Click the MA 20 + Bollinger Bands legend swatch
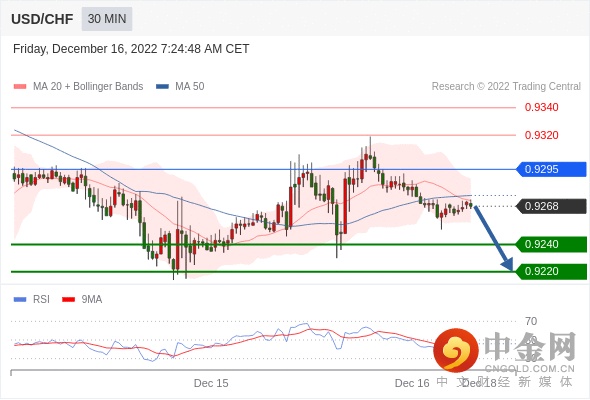 20,87
